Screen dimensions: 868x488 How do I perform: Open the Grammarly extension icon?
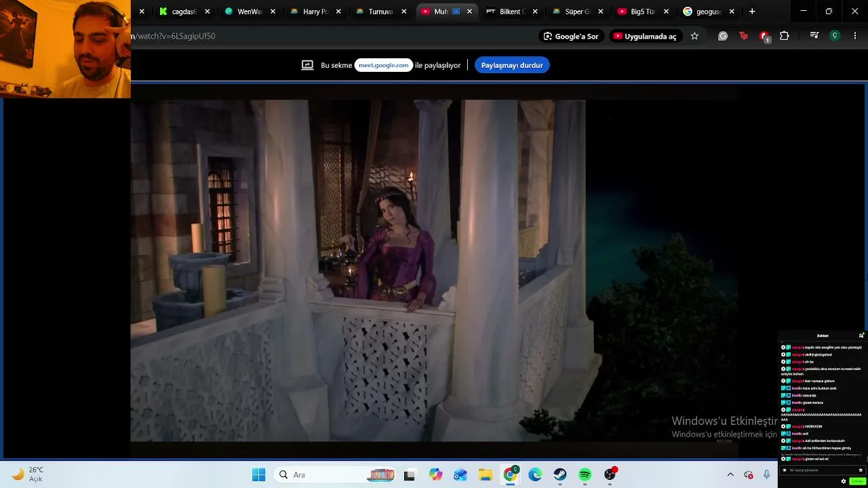(x=723, y=36)
